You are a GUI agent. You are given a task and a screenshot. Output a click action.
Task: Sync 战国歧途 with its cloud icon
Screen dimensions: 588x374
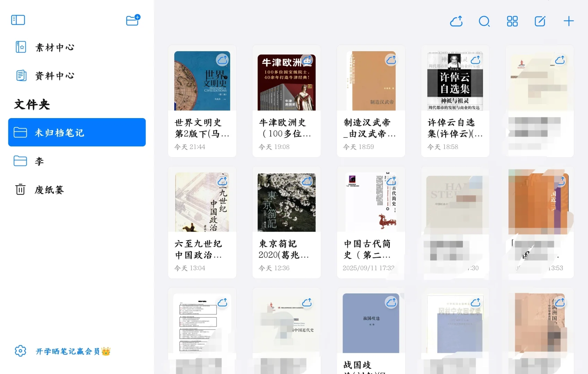tap(391, 303)
